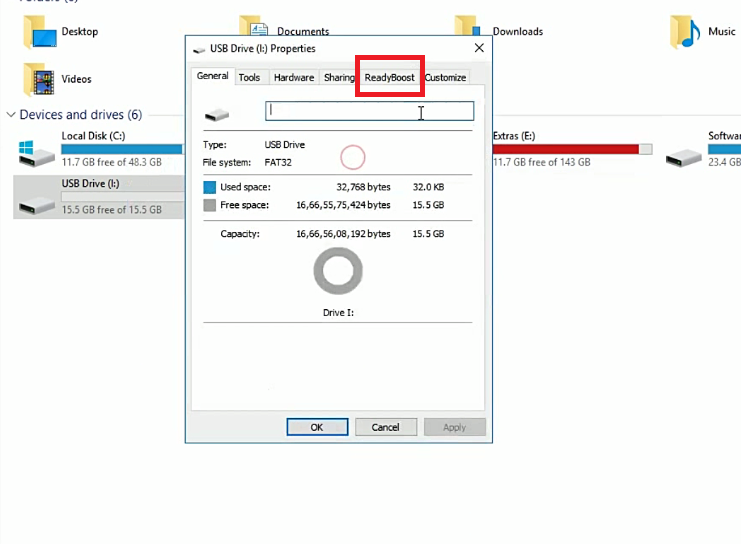This screenshot has height=544, width=741.
Task: Click the '16,66,55,75,424 bytes' free space value
Action: coord(343,205)
